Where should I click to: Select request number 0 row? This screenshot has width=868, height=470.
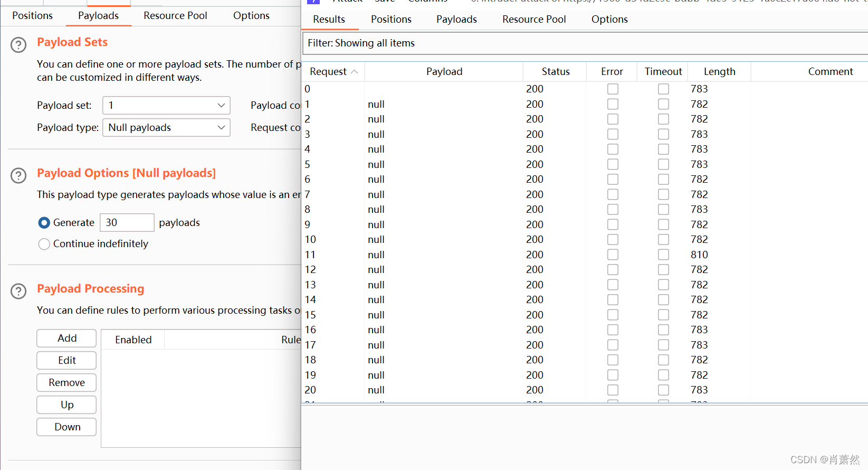click(x=585, y=89)
